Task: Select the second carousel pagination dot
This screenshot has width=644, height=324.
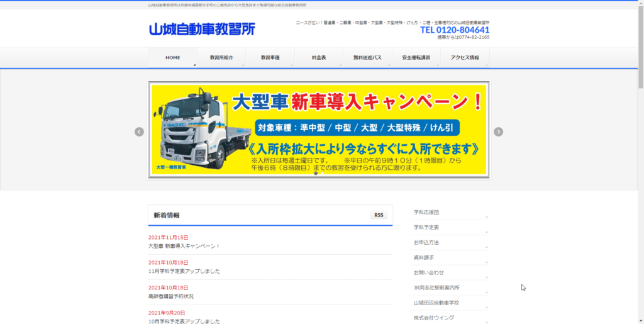Action: coord(322,173)
